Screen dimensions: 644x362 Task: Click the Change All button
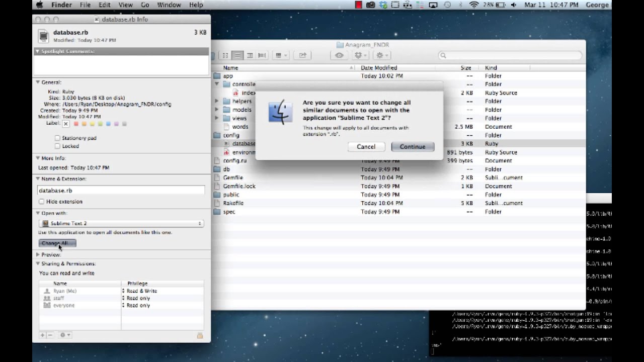tap(57, 243)
